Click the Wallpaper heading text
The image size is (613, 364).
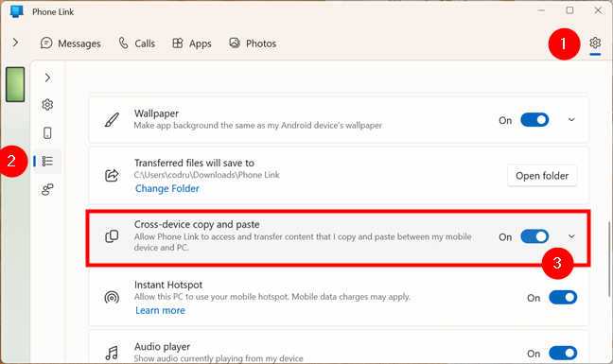(156, 113)
